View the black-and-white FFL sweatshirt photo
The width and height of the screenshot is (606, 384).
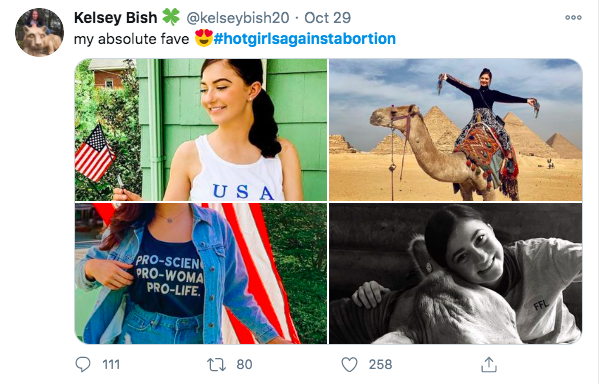(455, 273)
